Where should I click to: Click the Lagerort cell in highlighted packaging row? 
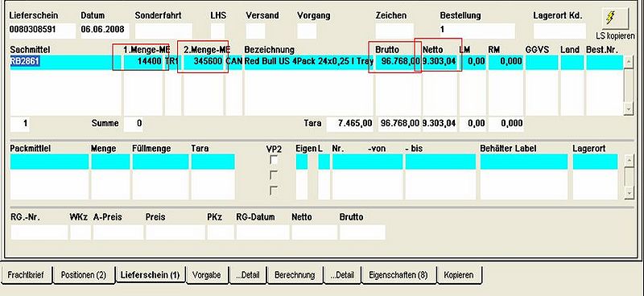[x=595, y=162]
